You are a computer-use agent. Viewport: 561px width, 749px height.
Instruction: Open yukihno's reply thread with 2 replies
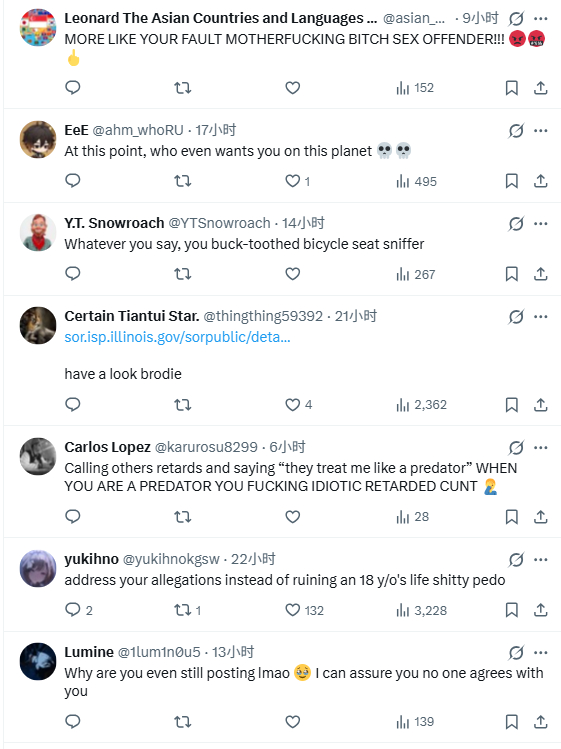click(79, 610)
